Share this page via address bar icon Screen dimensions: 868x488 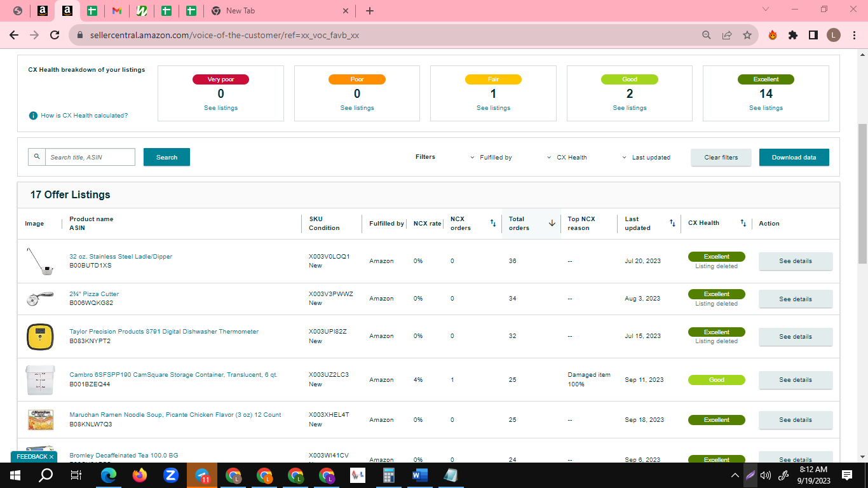726,35
